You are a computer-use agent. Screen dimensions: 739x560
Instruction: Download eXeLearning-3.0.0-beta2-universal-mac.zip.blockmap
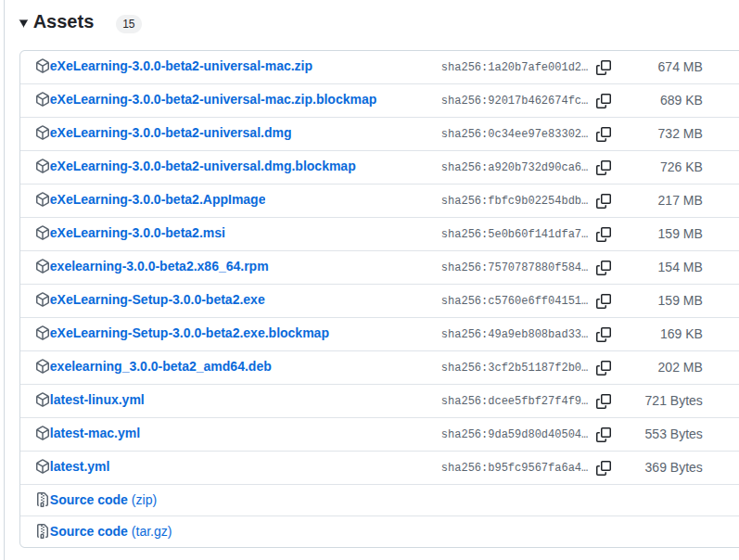213,99
